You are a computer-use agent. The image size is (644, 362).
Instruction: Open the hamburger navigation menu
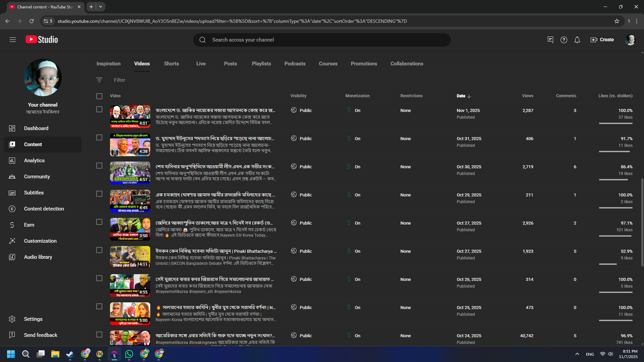point(12,40)
